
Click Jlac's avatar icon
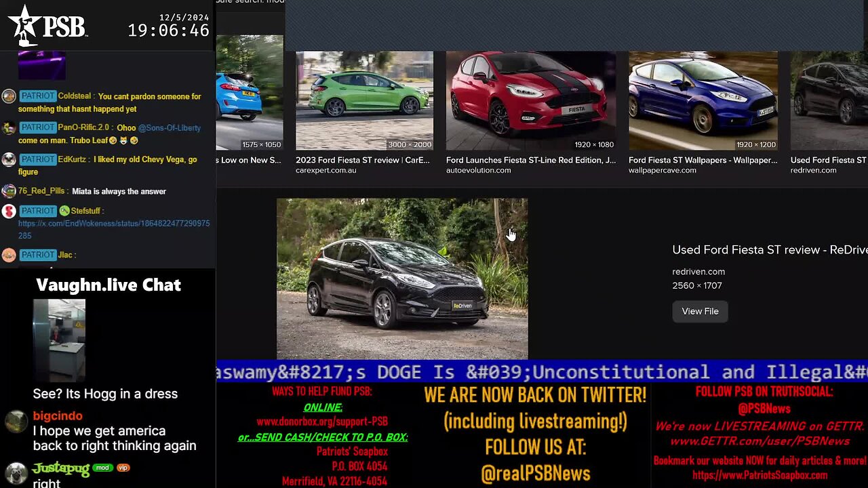[9, 255]
